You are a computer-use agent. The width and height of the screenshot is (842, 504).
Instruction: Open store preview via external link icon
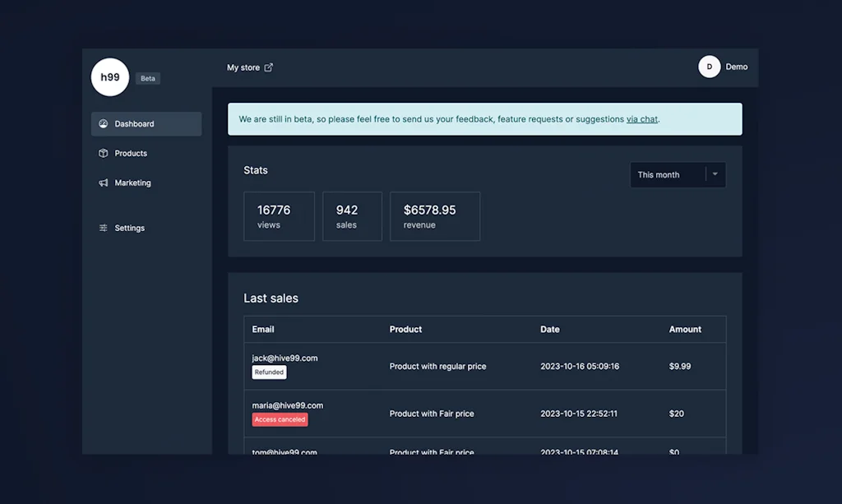pos(271,67)
